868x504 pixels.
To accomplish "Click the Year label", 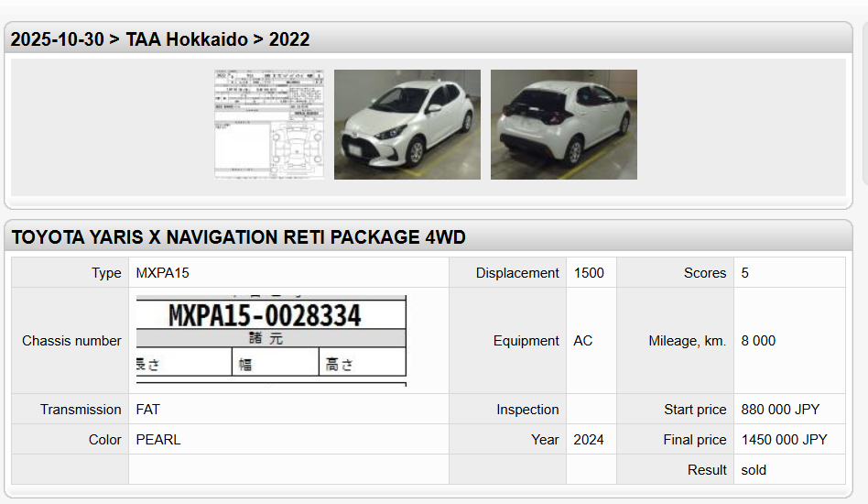I will [x=546, y=439].
